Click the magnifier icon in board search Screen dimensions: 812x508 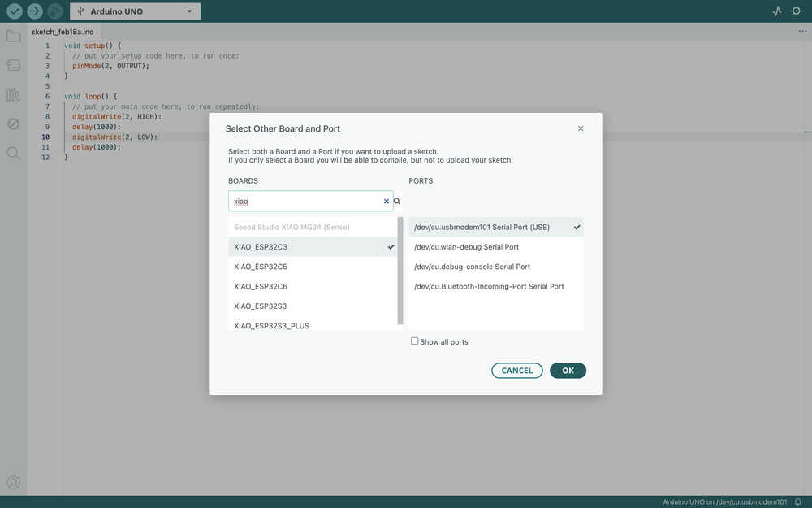pyautogui.click(x=397, y=201)
